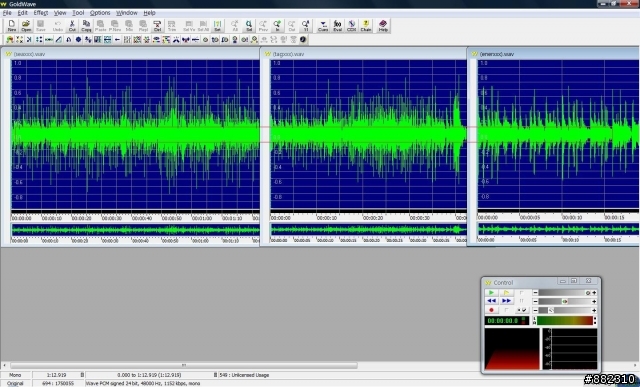Click the Original status bar field
640x387 pixels.
[16, 383]
